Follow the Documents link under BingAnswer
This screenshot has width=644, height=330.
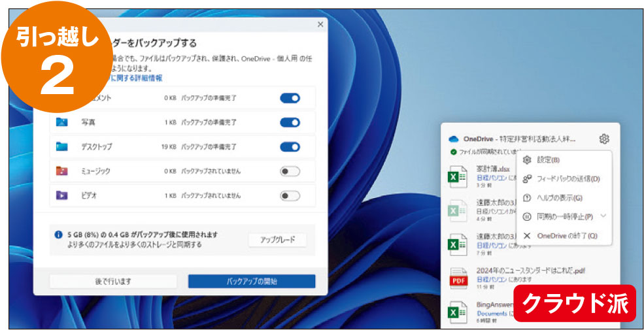click(492, 313)
